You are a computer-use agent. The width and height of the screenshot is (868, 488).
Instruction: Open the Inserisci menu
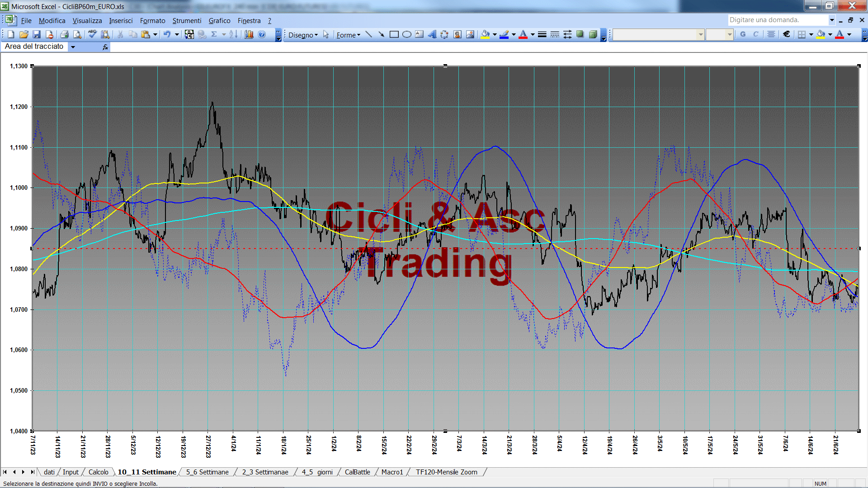pos(121,21)
